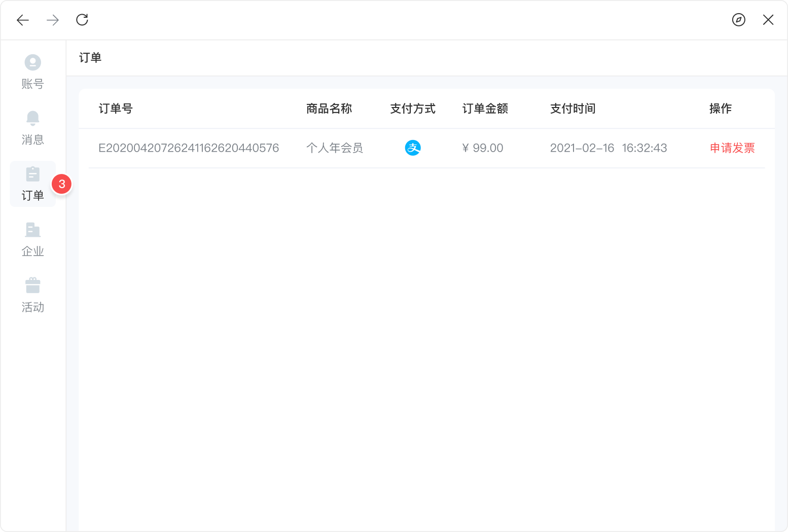The width and height of the screenshot is (788, 532).
Task: Click the Alipay payment method icon
Action: (x=413, y=148)
